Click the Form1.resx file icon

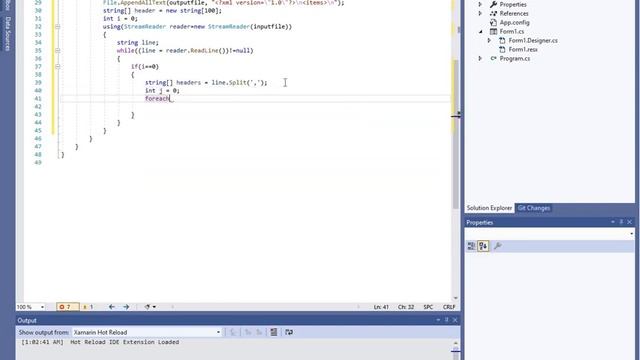coord(502,49)
